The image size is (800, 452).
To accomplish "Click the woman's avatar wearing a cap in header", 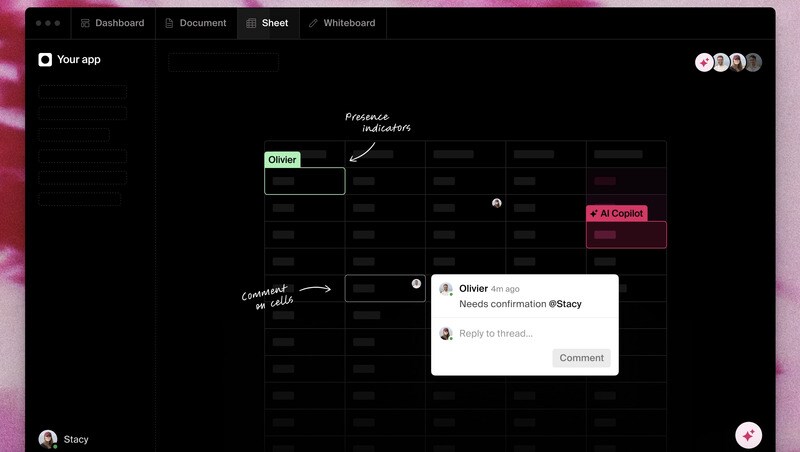I will (x=737, y=62).
